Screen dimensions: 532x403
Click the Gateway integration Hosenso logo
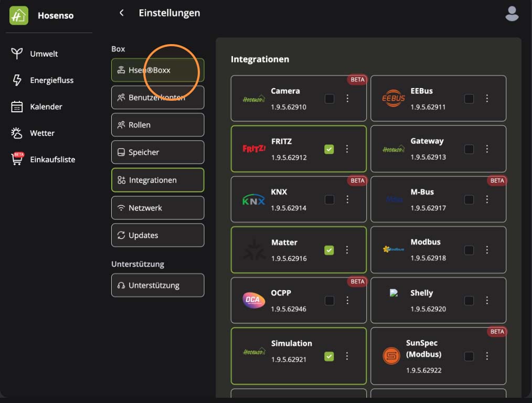pyautogui.click(x=393, y=149)
